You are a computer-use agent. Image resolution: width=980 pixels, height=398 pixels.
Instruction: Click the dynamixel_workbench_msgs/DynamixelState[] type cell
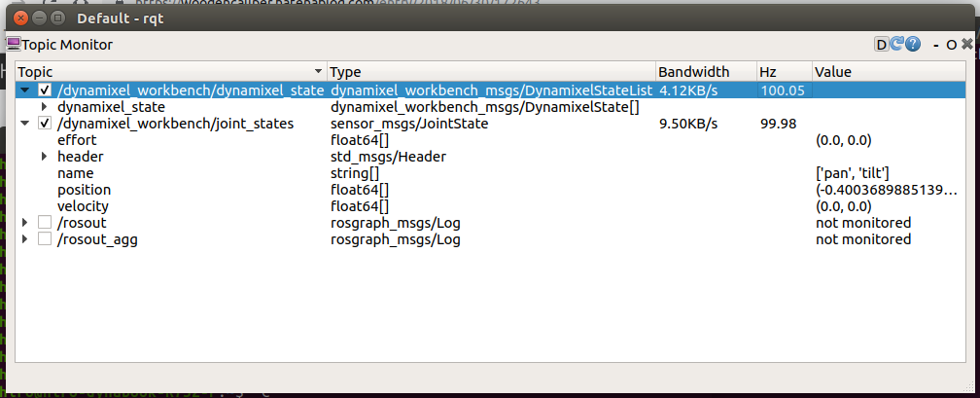click(x=484, y=108)
